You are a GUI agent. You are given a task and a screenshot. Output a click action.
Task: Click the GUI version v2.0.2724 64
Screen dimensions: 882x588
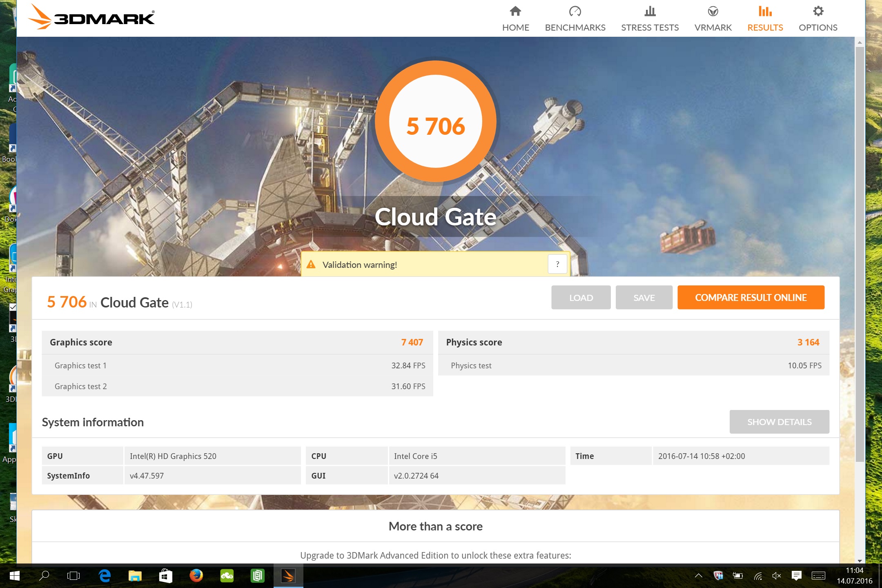[416, 476]
